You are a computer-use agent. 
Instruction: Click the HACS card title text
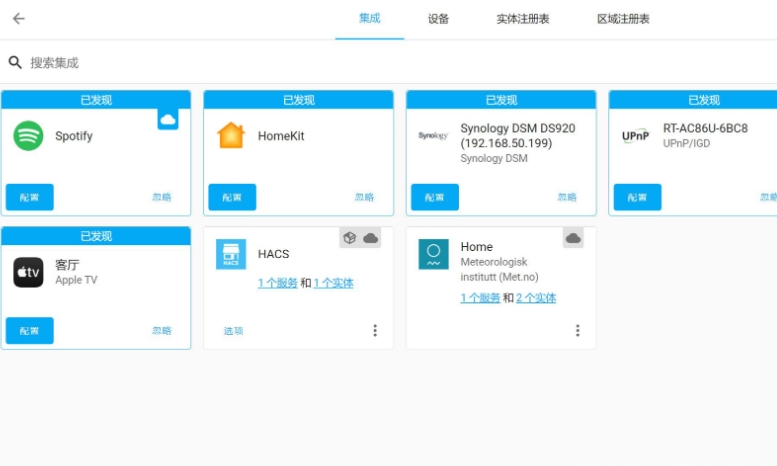[x=274, y=254]
